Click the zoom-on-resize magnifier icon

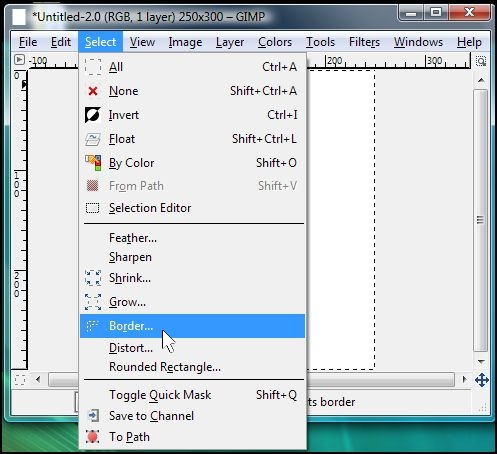pos(481,61)
